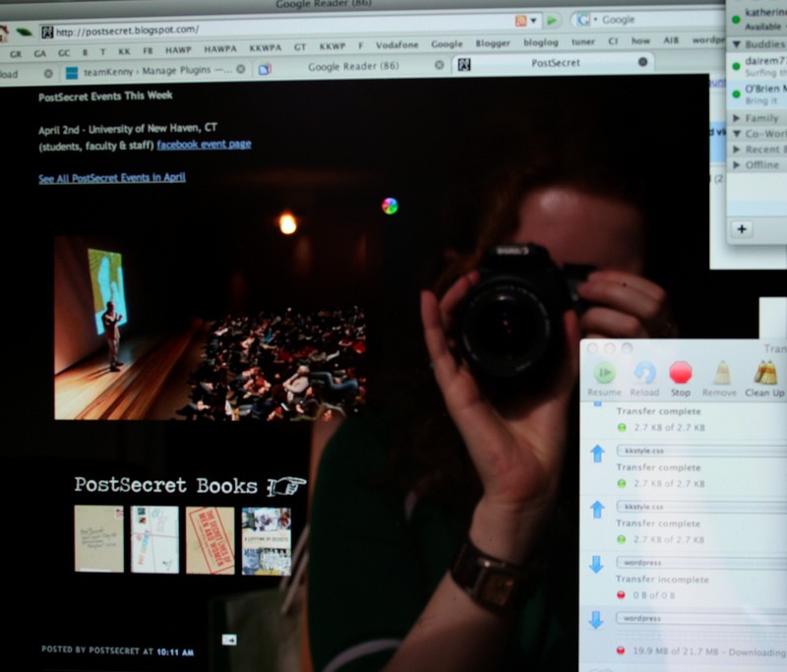Click the Remove broom icon

pos(721,374)
